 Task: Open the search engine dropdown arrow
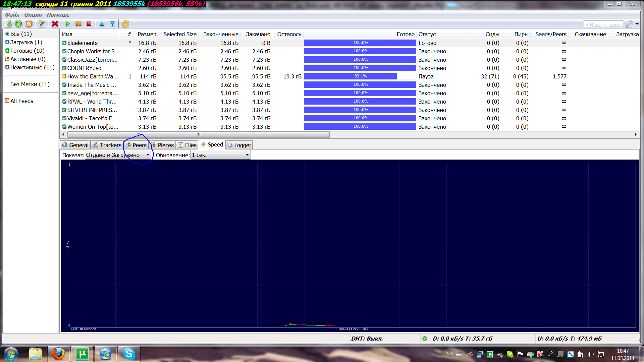(x=637, y=24)
